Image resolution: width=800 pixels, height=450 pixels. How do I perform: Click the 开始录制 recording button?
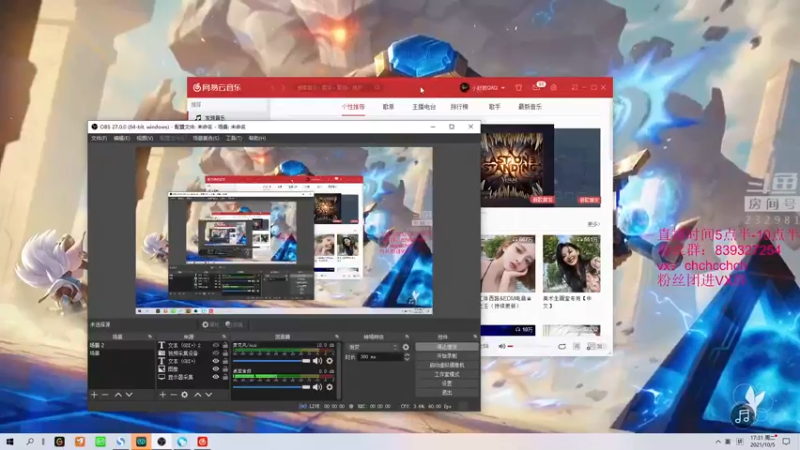tap(447, 356)
